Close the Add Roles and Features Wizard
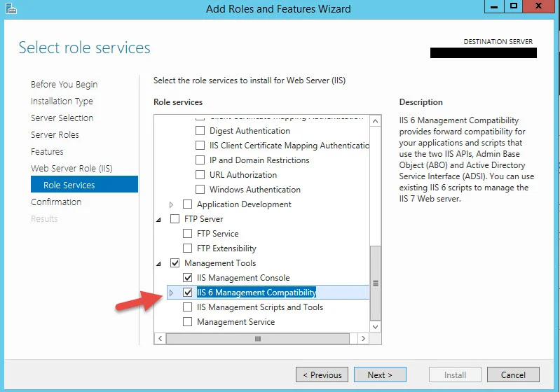 (x=539, y=6)
